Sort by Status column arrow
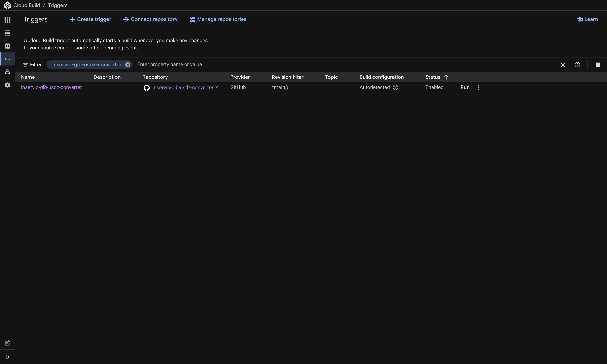 coord(446,77)
